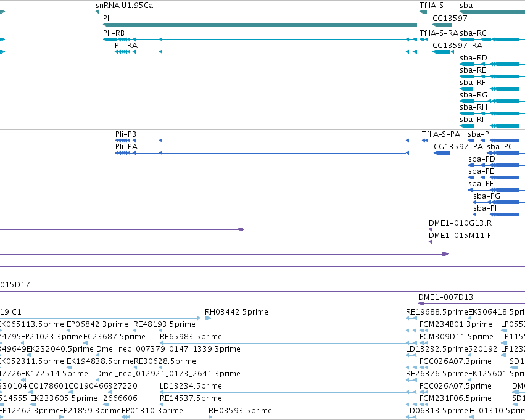Click the CG13597-PA protein feature
The width and height of the screenshot is (525, 420).
[442, 154]
